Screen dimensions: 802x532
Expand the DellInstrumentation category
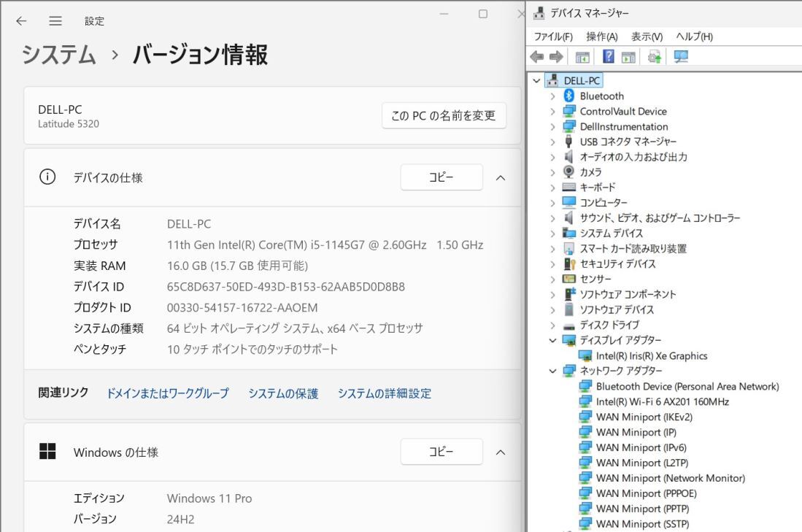552,126
